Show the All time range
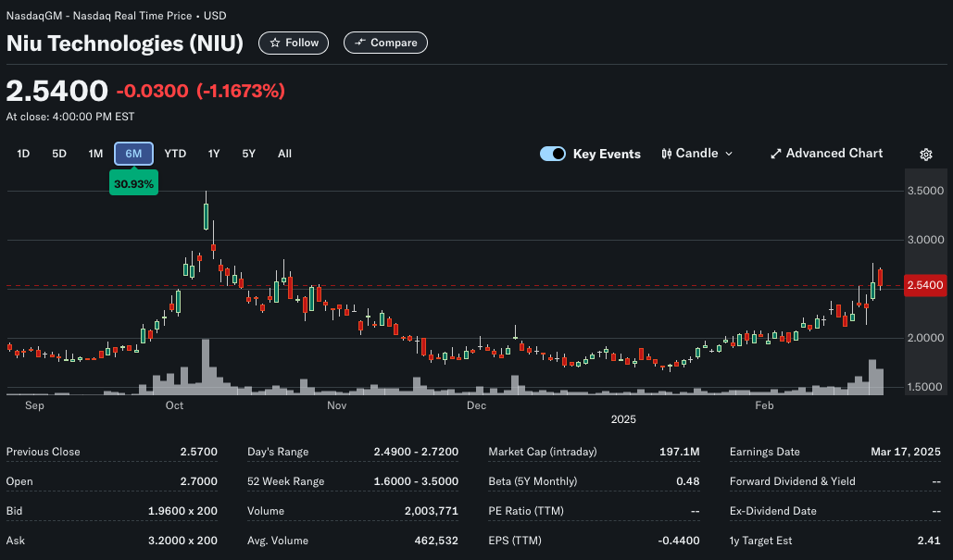 point(284,154)
